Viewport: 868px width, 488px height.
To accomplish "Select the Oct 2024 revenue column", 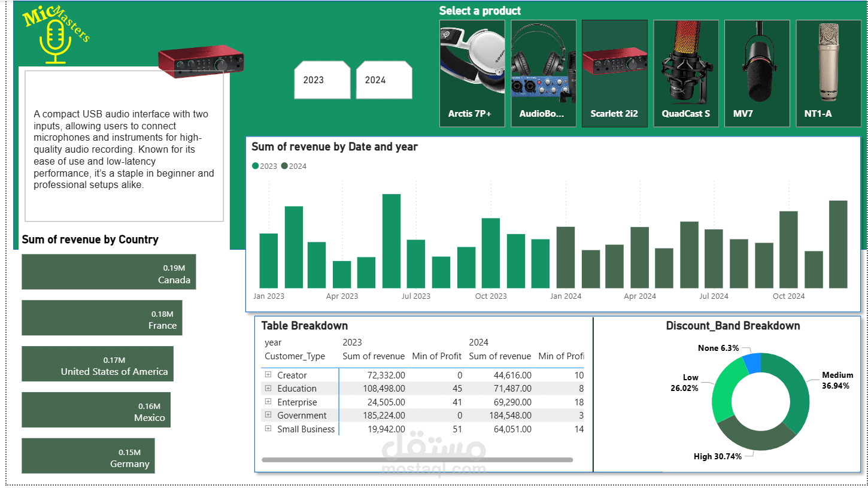I will [x=788, y=250].
